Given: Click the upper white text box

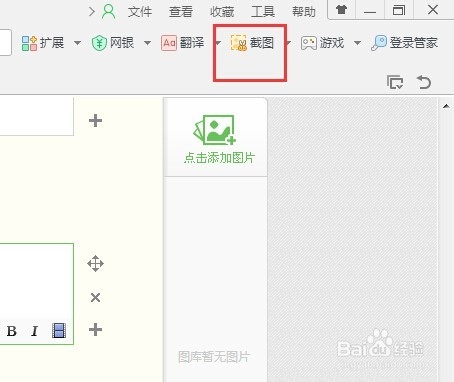Looking at the screenshot, I should [37, 116].
